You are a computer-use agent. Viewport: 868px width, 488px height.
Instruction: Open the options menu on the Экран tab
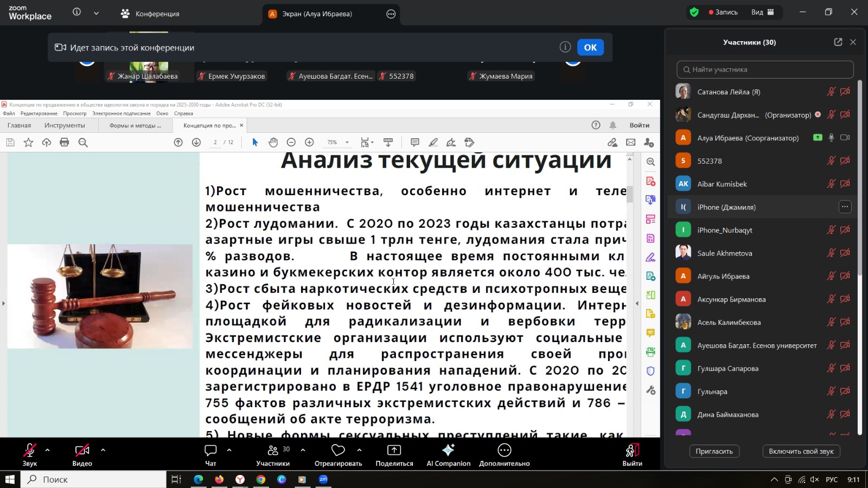point(391,14)
